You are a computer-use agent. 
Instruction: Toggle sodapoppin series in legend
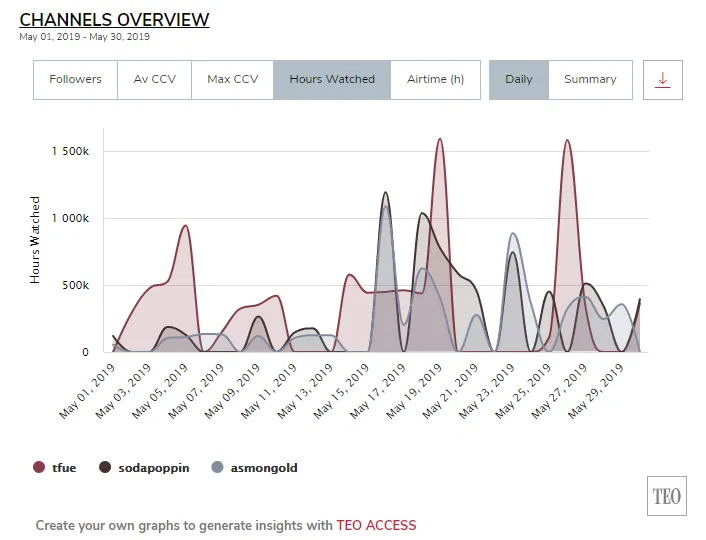click(144, 467)
